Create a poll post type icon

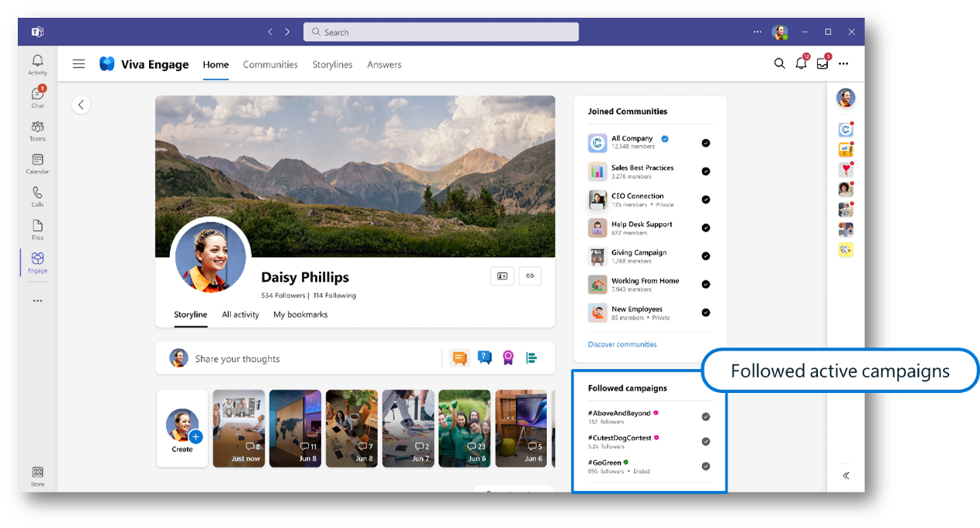point(532,358)
